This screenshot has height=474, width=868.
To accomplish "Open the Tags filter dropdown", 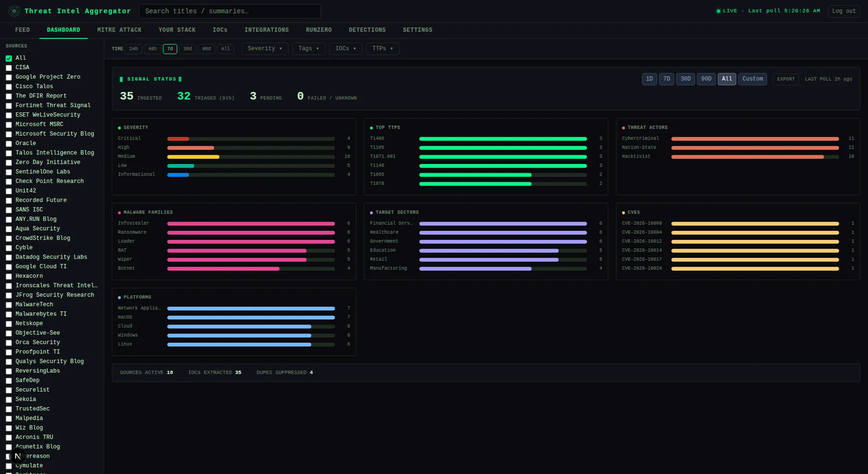I will (x=309, y=49).
